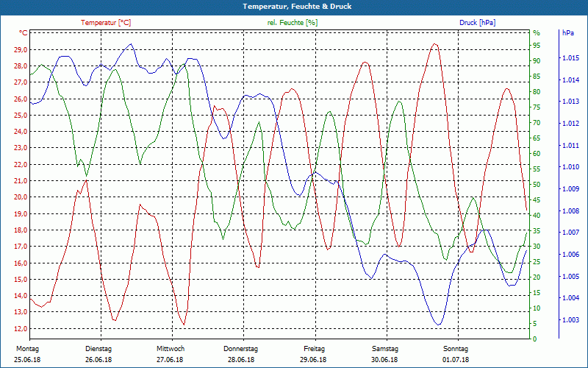The image size is (588, 368).
Task: Click the '%' unit label on humidity axis
Action: [537, 33]
